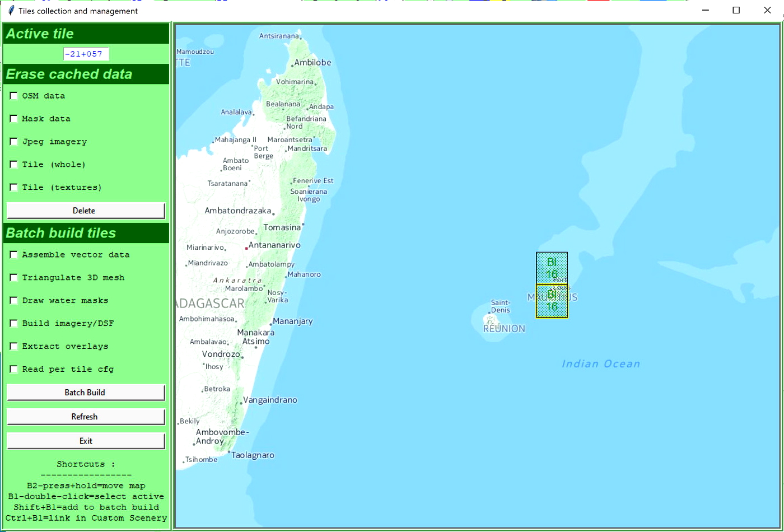Click the Antsiranana label
784x532 pixels.
[x=279, y=36]
